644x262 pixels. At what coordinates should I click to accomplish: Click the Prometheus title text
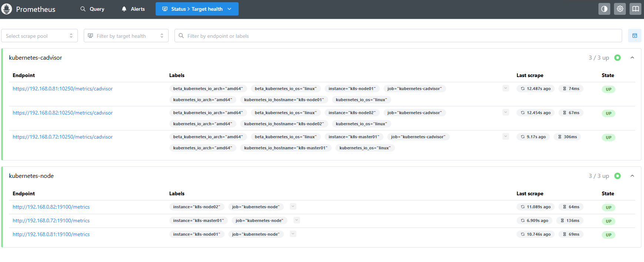[x=36, y=9]
